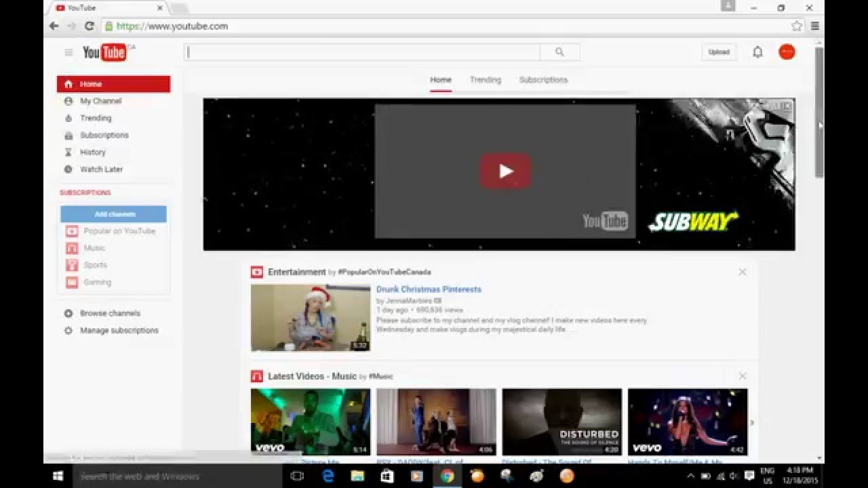Click the Drunk Christmas Pinterests thumbnail
Image resolution: width=868 pixels, height=488 pixels.
click(311, 318)
